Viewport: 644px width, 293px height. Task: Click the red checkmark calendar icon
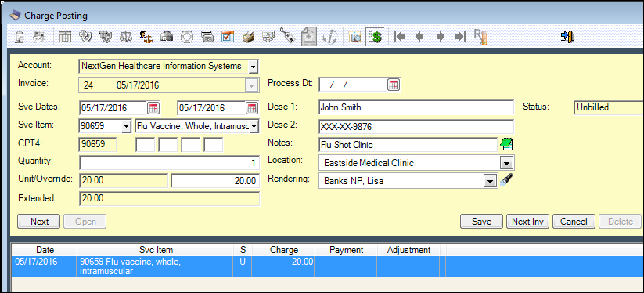(x=227, y=37)
